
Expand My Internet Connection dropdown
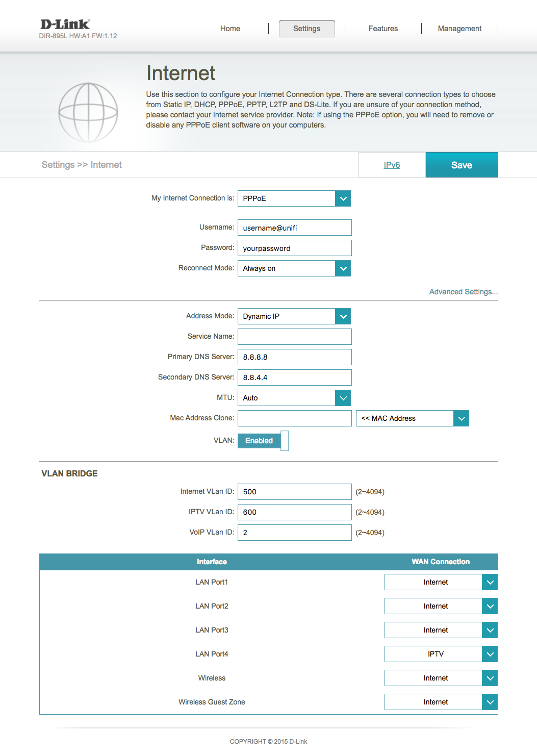pos(343,198)
